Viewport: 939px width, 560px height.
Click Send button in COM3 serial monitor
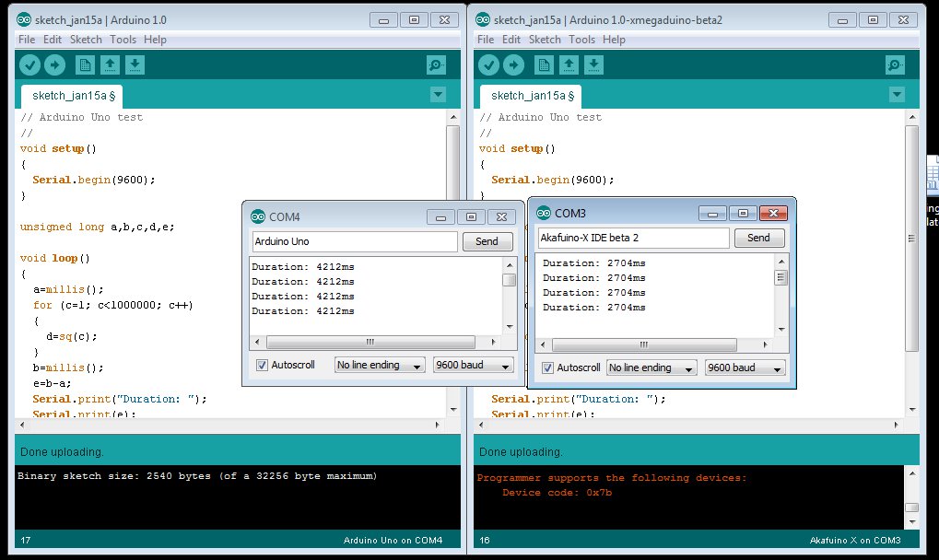point(758,238)
